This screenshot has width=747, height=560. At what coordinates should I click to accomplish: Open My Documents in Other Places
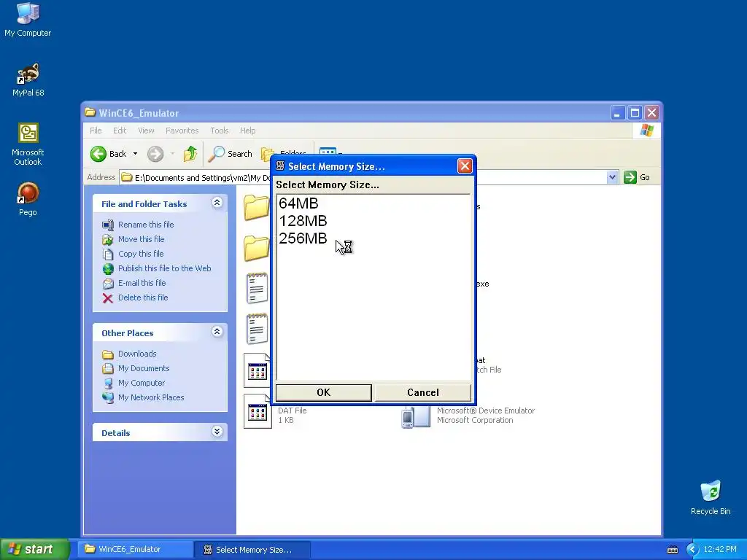point(144,368)
